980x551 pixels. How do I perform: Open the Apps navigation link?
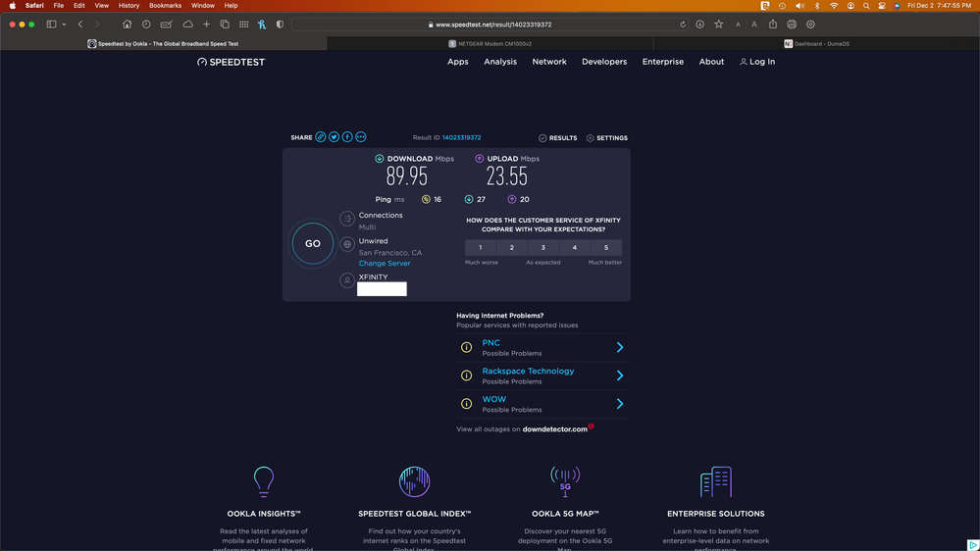[x=457, y=62]
